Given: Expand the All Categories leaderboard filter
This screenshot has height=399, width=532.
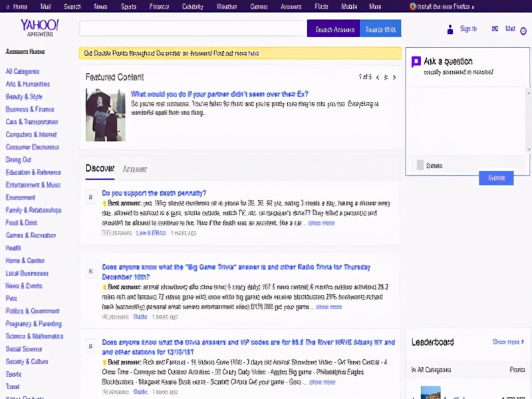Looking at the screenshot, I should pyautogui.click(x=431, y=370).
